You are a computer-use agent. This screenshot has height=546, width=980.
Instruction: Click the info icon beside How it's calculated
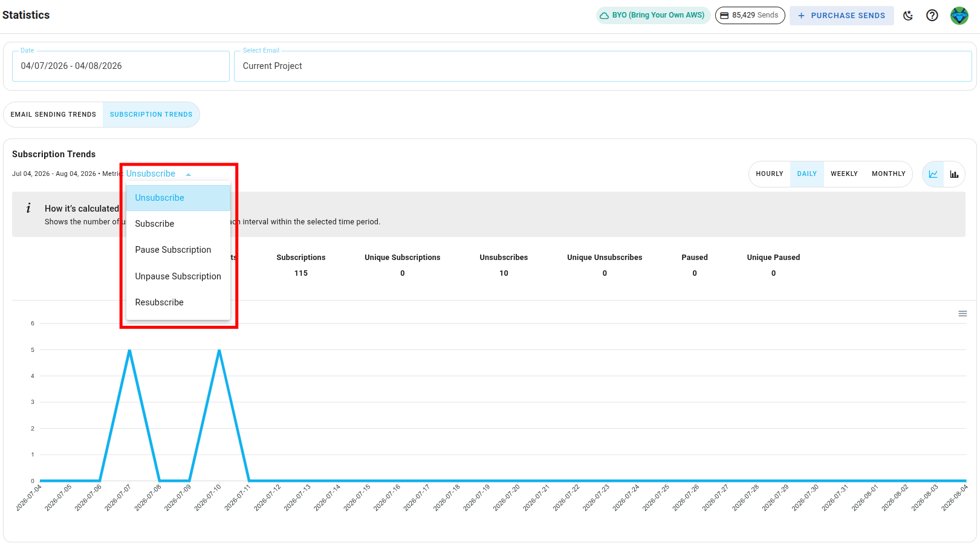[x=28, y=209]
